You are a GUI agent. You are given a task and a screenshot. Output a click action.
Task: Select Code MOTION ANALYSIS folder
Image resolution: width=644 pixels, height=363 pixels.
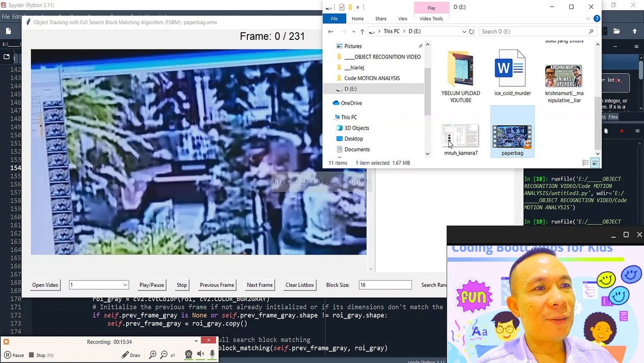[371, 78]
